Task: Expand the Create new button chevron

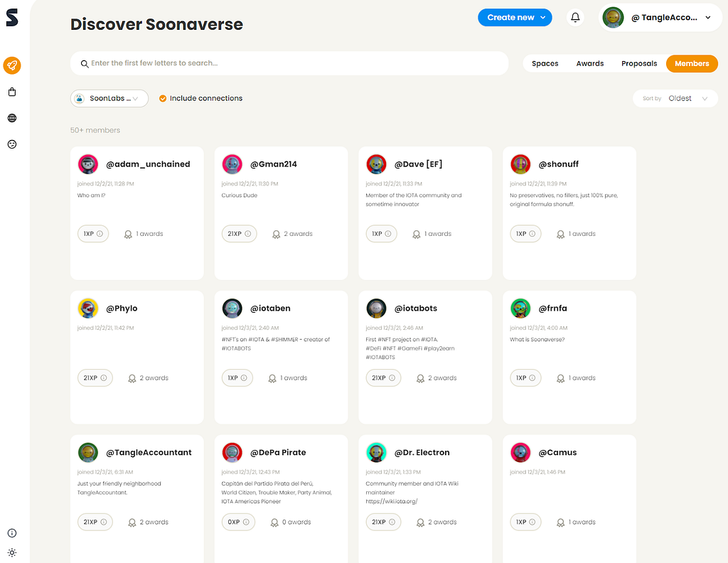Action: click(542, 18)
